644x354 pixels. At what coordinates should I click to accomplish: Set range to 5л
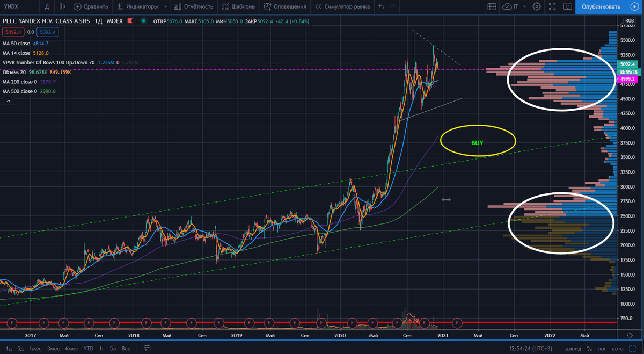(x=112, y=348)
